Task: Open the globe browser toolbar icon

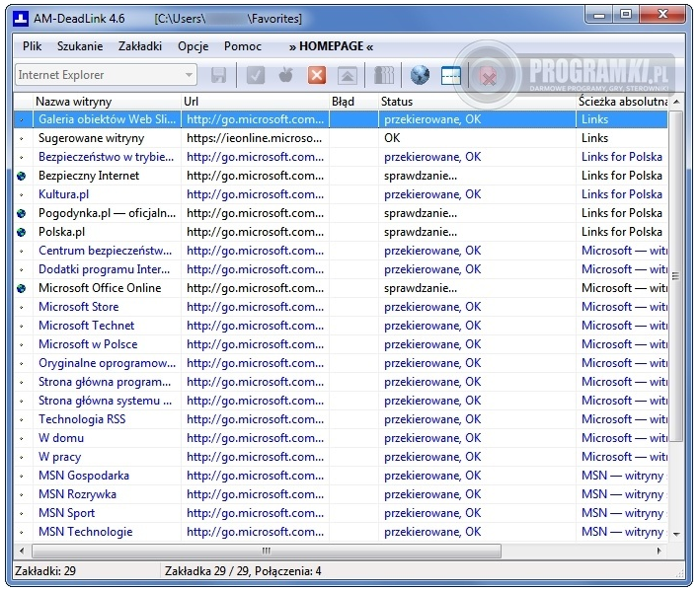Action: (x=420, y=75)
